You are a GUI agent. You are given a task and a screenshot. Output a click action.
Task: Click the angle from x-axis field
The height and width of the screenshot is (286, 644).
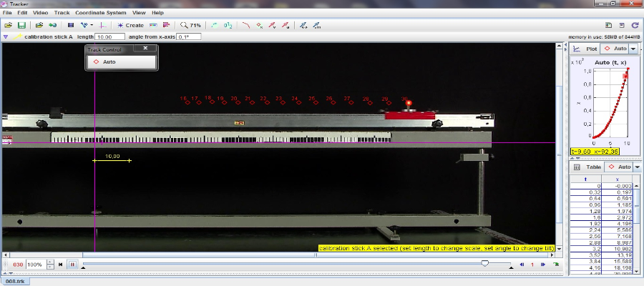[189, 37]
